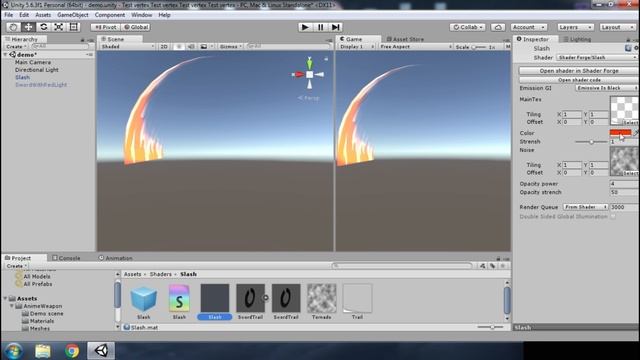Open the cloud services button
This screenshot has height=360, width=640.
[498, 27]
